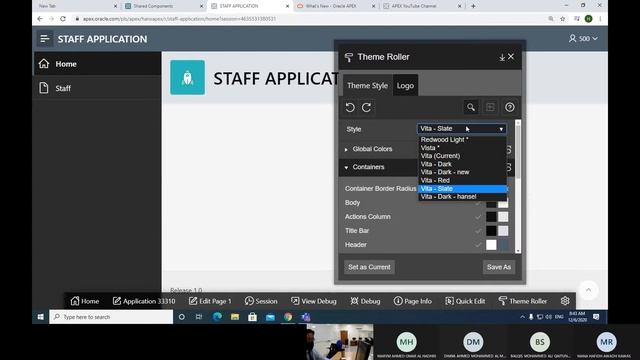Bookmark the page with star icon

(562, 19)
